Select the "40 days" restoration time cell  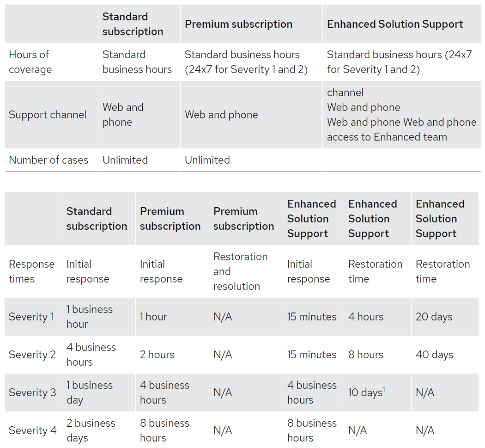point(435,355)
